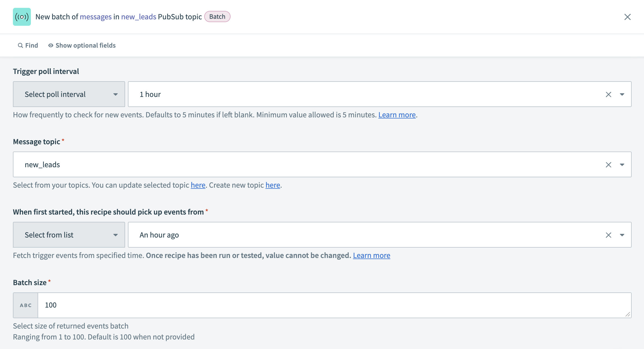Image resolution: width=644 pixels, height=349 pixels.
Task: Clear the new_leads Message topic selection
Action: (x=608, y=164)
